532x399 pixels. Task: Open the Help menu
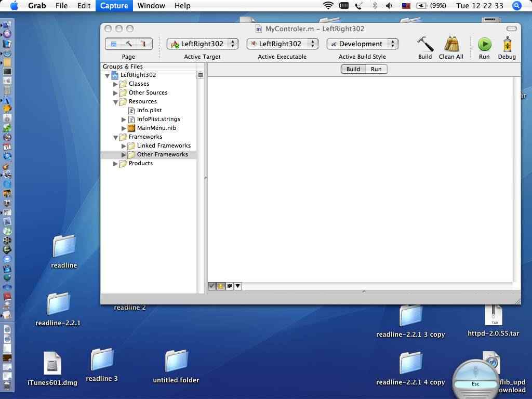182,5
